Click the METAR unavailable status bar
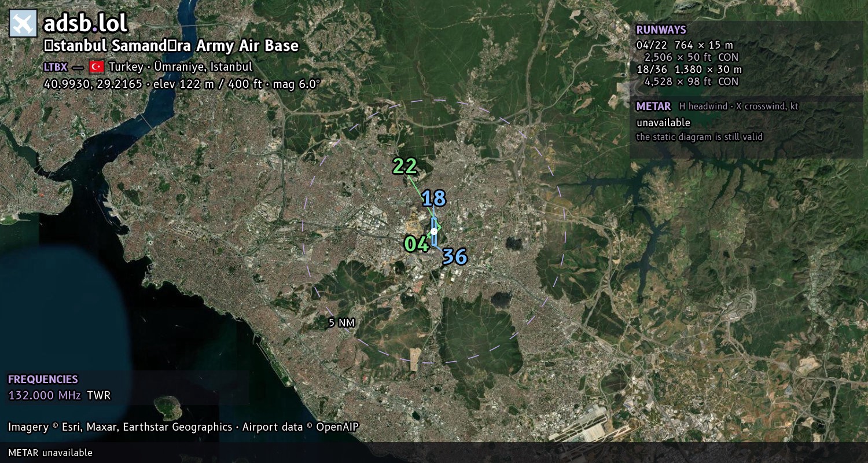The image size is (868, 463). (434, 453)
